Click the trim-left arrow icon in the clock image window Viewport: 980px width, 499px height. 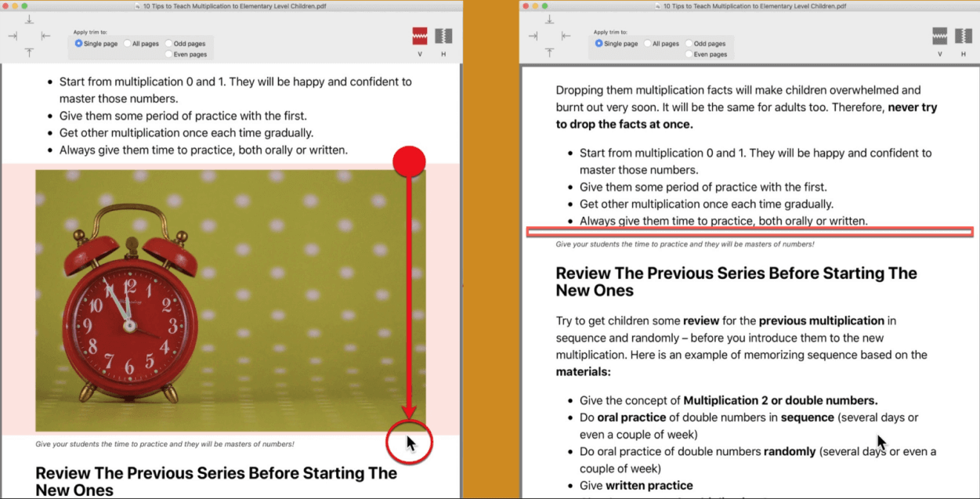[13, 36]
